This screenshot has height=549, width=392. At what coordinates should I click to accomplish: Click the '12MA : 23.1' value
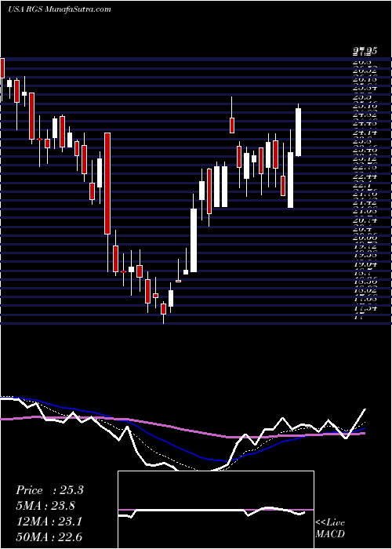(x=49, y=522)
